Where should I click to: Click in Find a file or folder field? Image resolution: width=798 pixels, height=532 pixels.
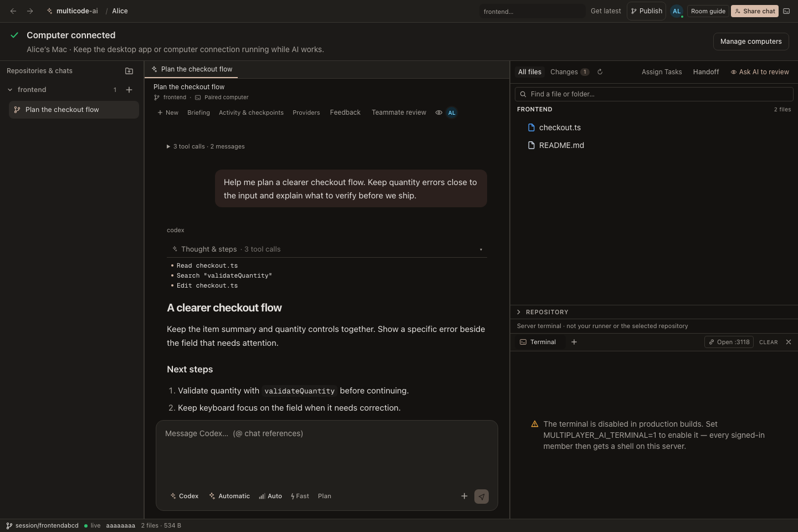[x=654, y=94]
